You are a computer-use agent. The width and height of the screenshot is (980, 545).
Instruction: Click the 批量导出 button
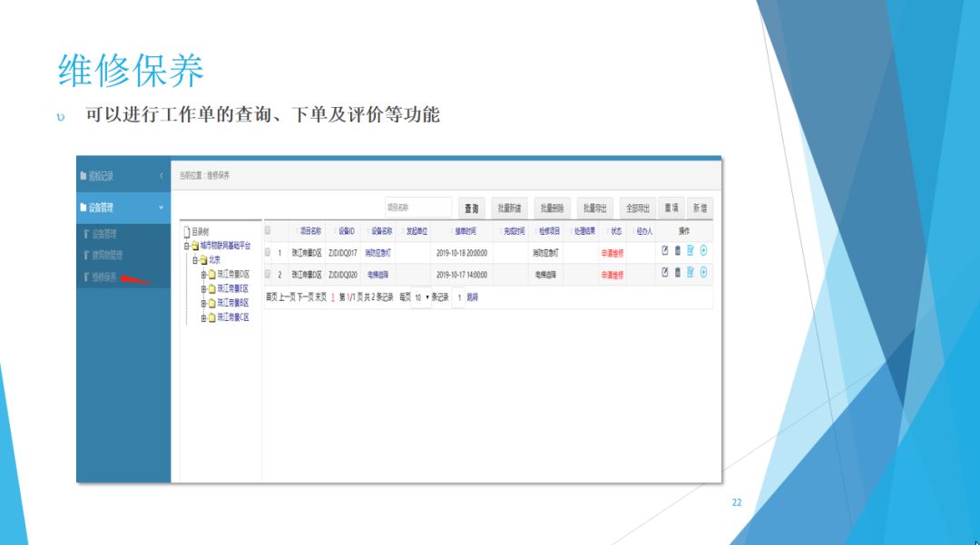[595, 208]
